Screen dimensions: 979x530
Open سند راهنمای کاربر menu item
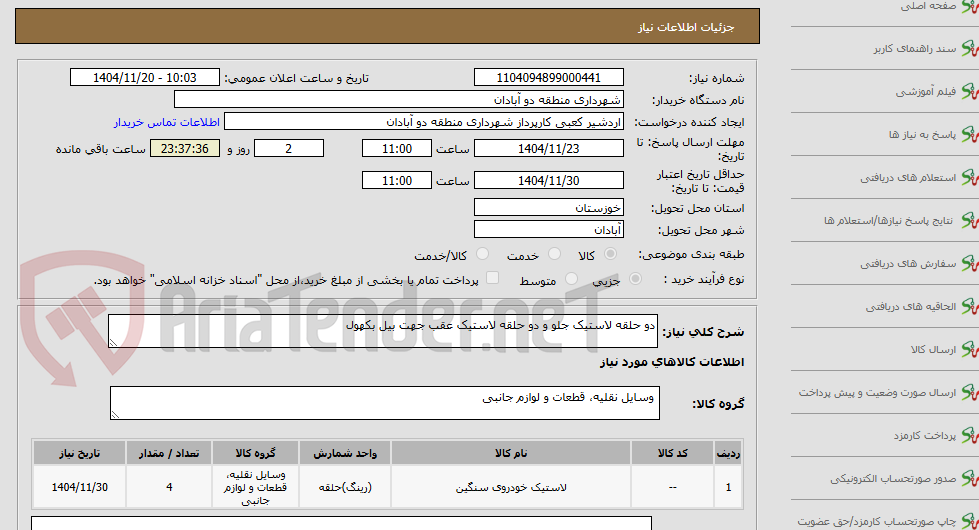pos(915,49)
